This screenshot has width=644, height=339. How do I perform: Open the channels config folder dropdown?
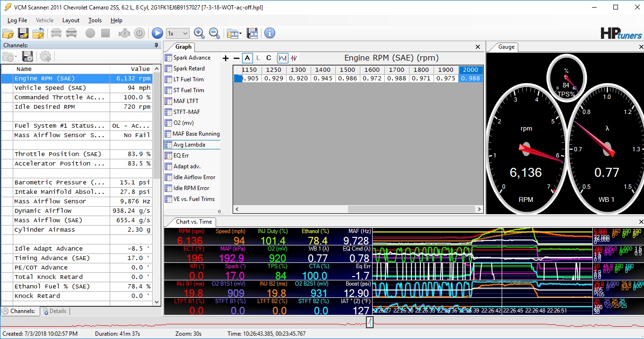10,57
